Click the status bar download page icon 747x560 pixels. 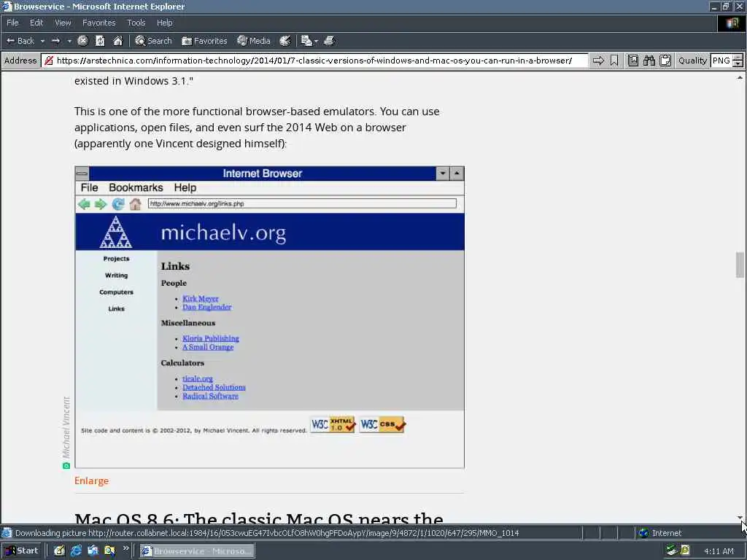click(7, 533)
